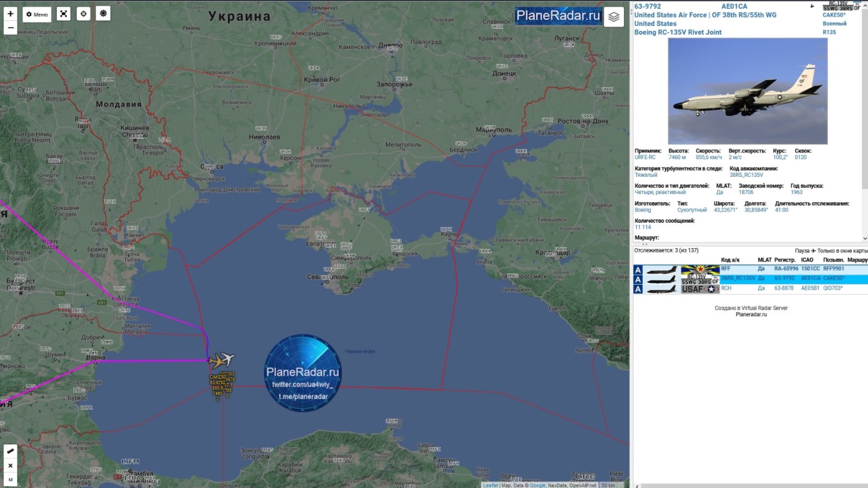Select registration RA-65996 in the list
Image resolution: width=868 pixels, height=488 pixels.
point(786,269)
